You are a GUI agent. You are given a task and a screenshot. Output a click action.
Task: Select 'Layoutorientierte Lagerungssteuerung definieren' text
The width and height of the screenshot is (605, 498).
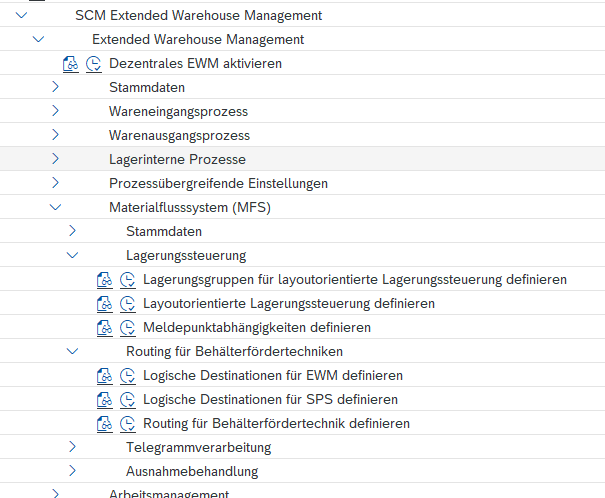289,304
